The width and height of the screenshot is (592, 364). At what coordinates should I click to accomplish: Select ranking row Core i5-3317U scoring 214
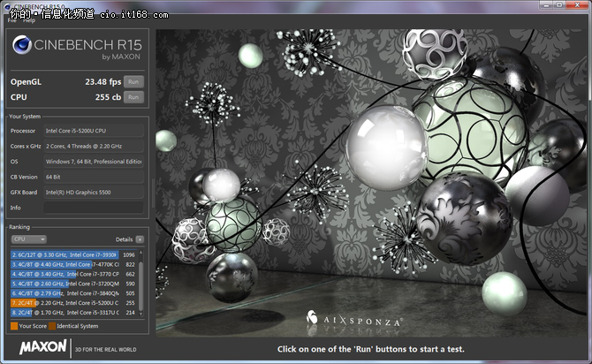[x=73, y=312]
